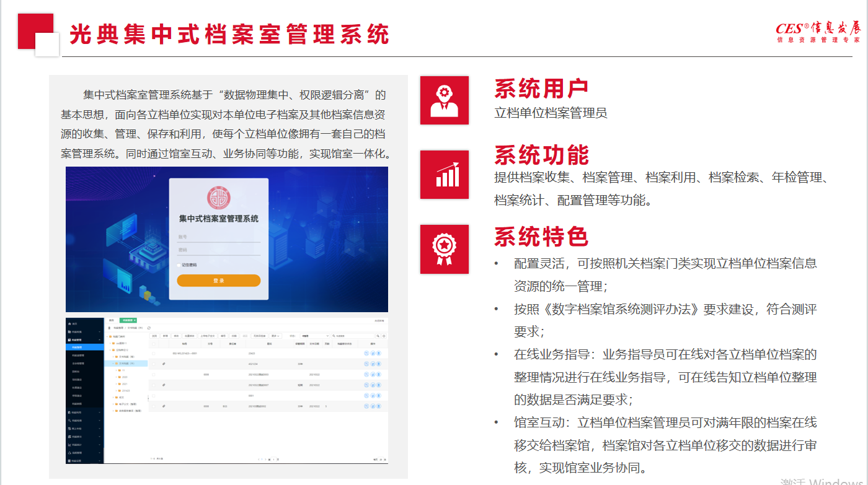Close the green 档案管理 tab with its x
This screenshot has height=485, width=868.
pos(135,320)
